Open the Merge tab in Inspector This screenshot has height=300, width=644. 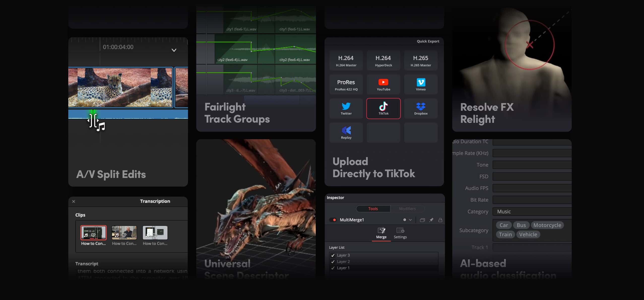pyautogui.click(x=381, y=234)
